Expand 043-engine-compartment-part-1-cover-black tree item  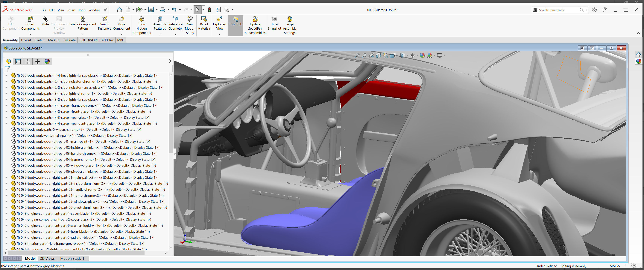coord(6,213)
